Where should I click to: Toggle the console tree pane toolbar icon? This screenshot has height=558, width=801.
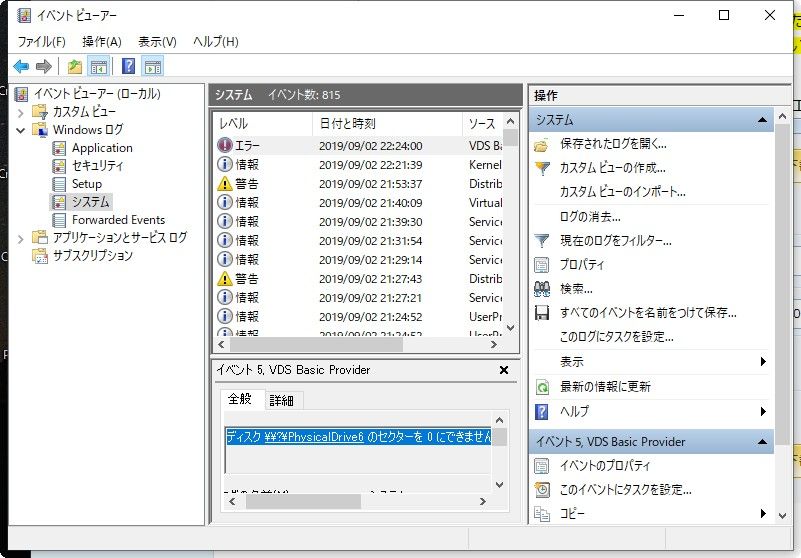coord(99,66)
